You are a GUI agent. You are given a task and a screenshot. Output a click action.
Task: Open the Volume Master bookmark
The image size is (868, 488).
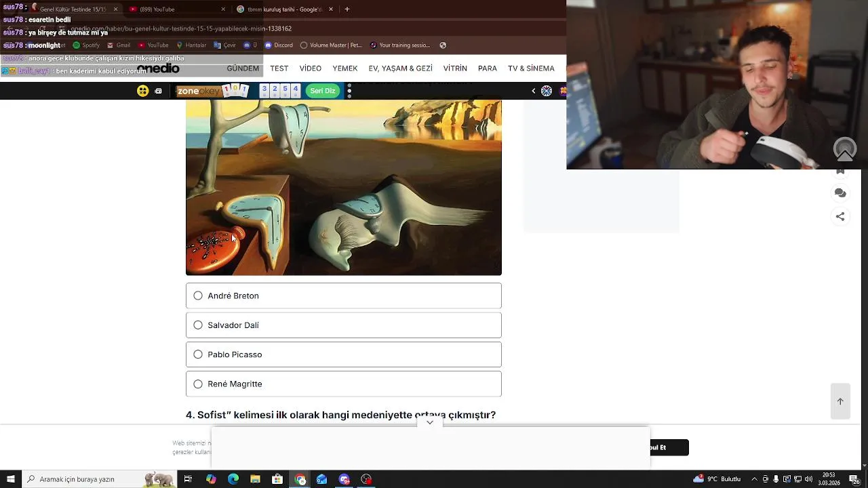[331, 45]
